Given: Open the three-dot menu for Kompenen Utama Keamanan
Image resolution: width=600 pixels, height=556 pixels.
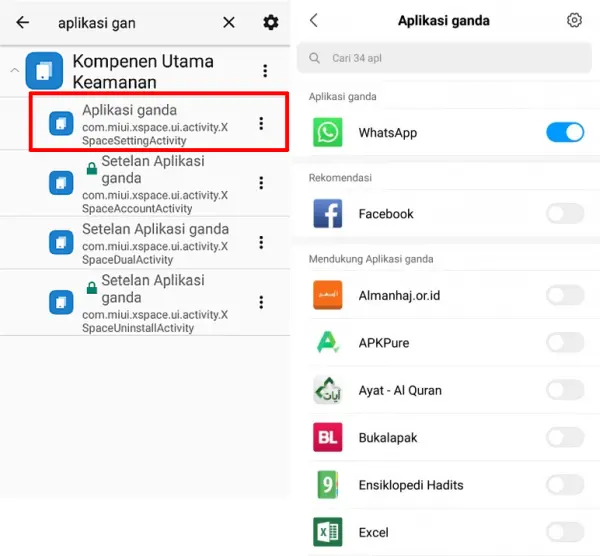Looking at the screenshot, I should tap(265, 71).
